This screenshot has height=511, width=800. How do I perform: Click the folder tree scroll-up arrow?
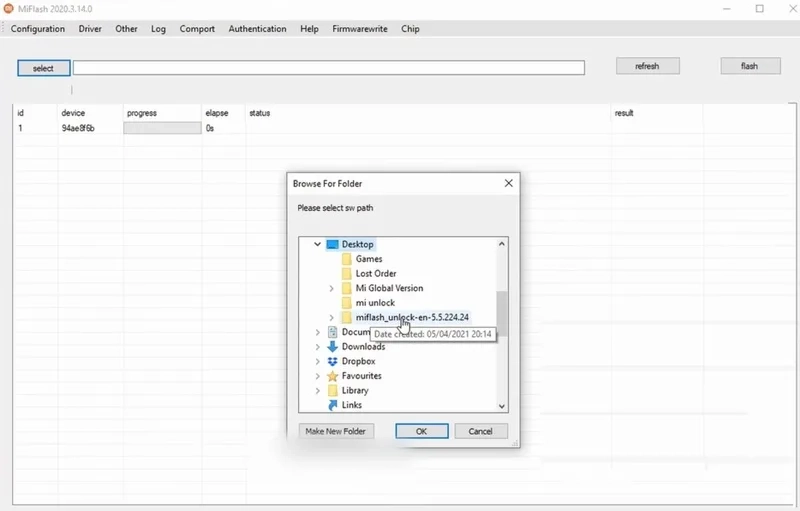coord(502,244)
